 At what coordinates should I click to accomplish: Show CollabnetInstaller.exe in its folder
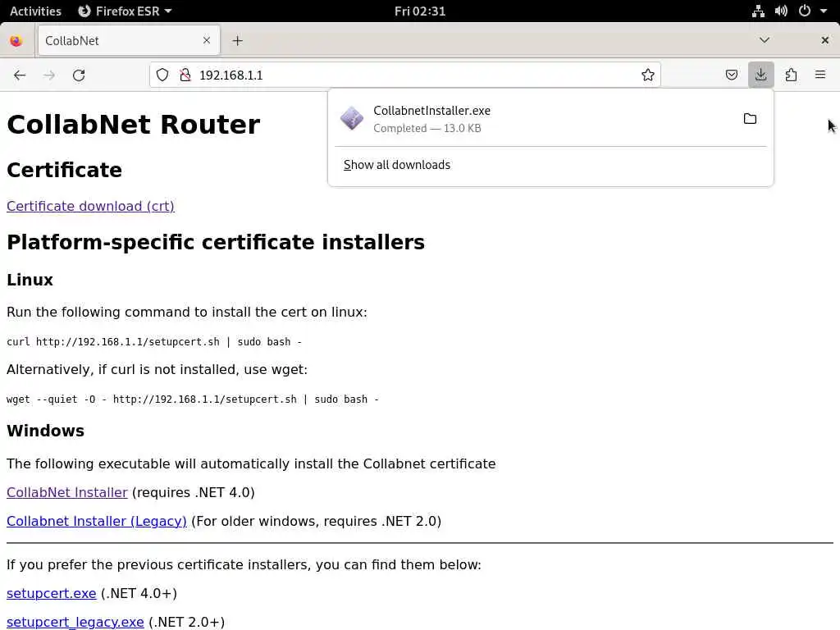pyautogui.click(x=750, y=119)
